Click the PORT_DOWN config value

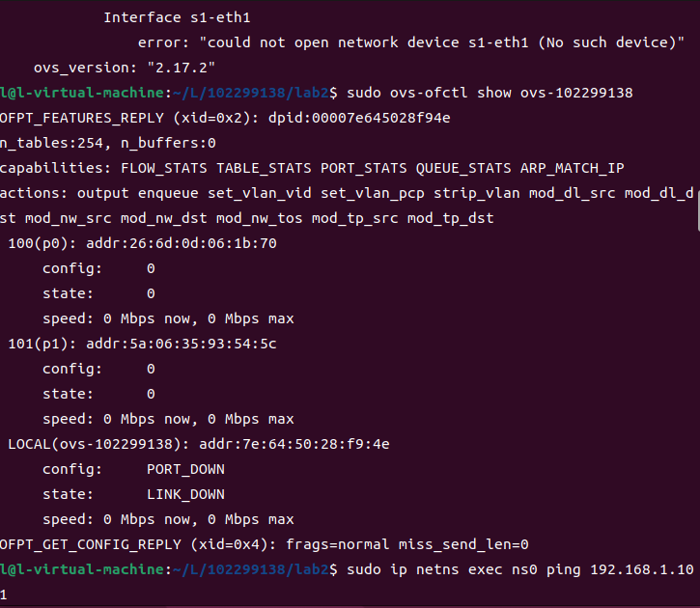(185, 469)
